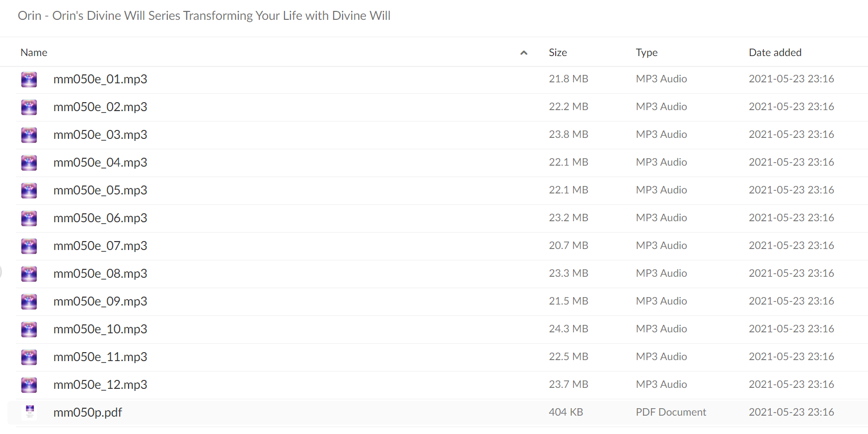Sort files by Date added header

(775, 53)
